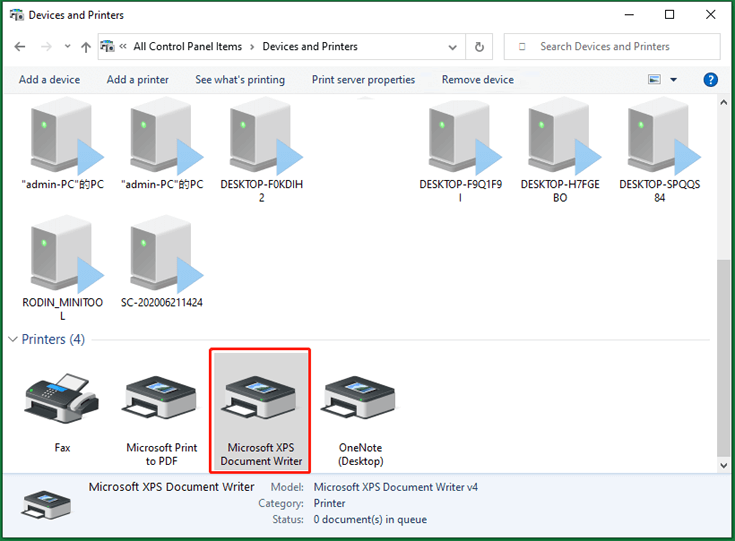Viewport: 735px width, 541px height.
Task: Click Remove device
Action: pos(478,80)
